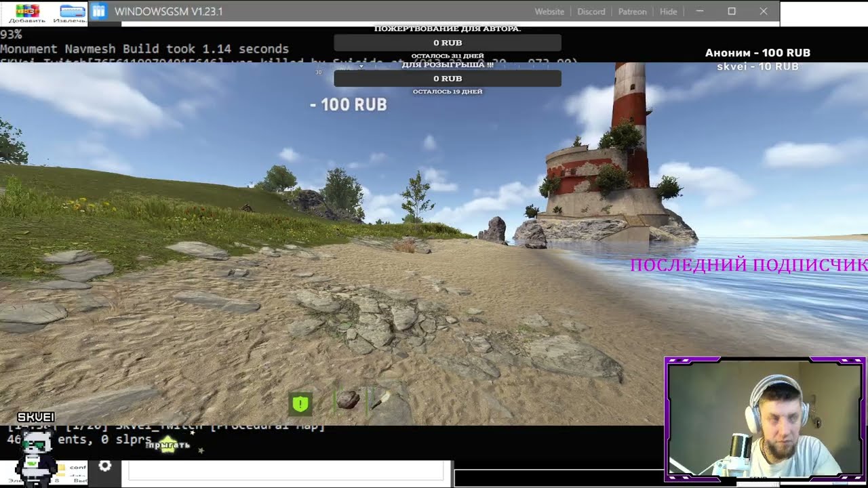
Task: Click the 'conf' folder in the file list
Action: [x=72, y=468]
